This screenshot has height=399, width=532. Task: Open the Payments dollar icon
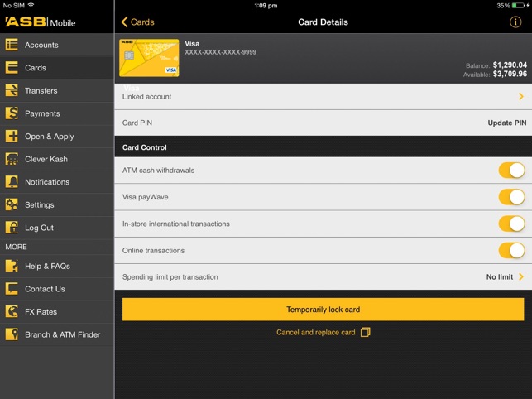(12, 113)
